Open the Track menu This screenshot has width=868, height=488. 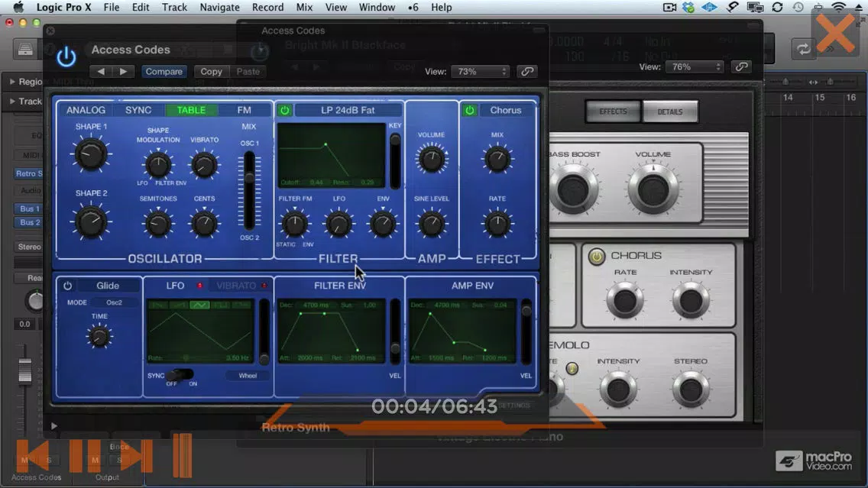coord(174,7)
